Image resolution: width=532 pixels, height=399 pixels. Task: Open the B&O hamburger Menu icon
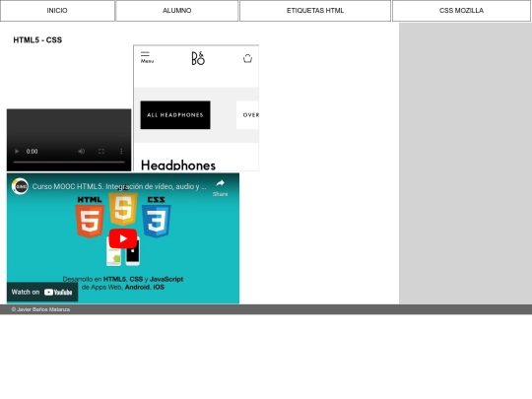(147, 57)
